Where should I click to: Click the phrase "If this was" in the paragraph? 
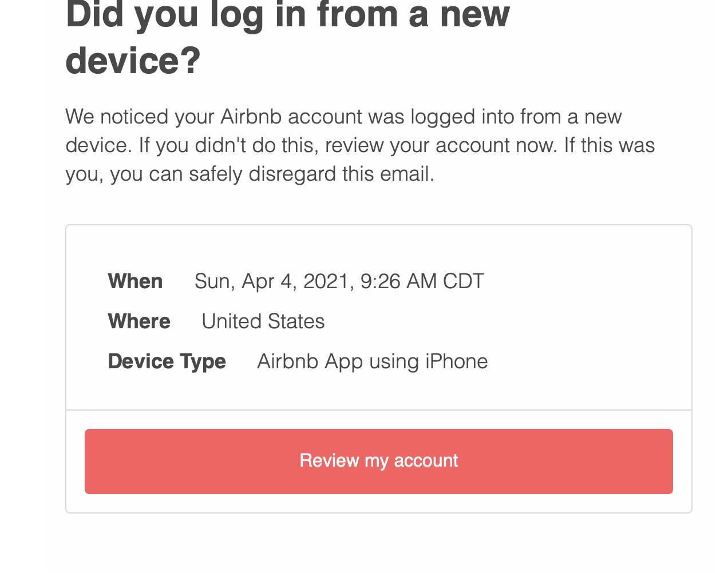pyautogui.click(x=609, y=145)
